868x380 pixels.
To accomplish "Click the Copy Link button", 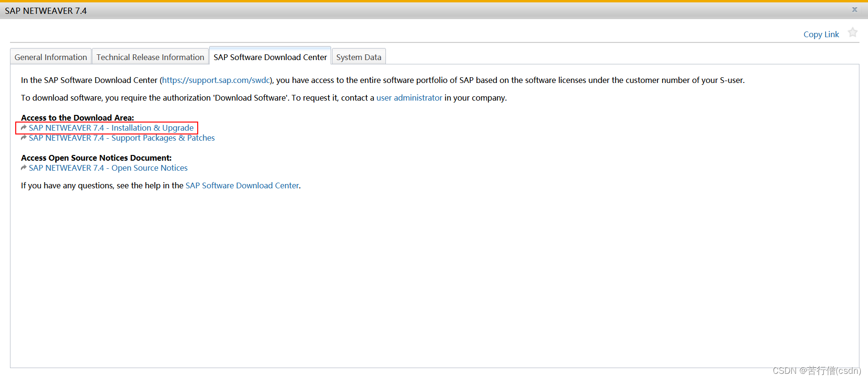I will pyautogui.click(x=821, y=34).
